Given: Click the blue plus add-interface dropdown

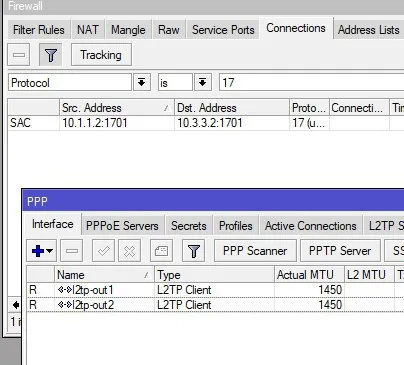Looking at the screenshot, I should pos(42,250).
